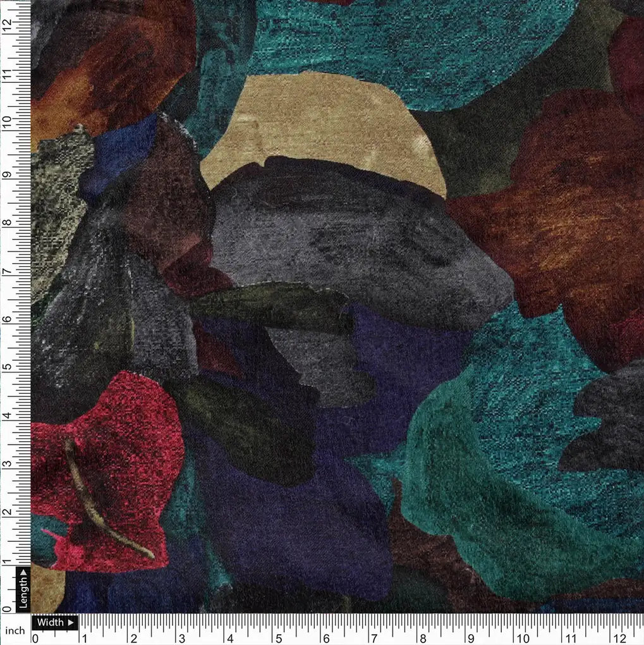Click the inch unit label

(x=14, y=630)
